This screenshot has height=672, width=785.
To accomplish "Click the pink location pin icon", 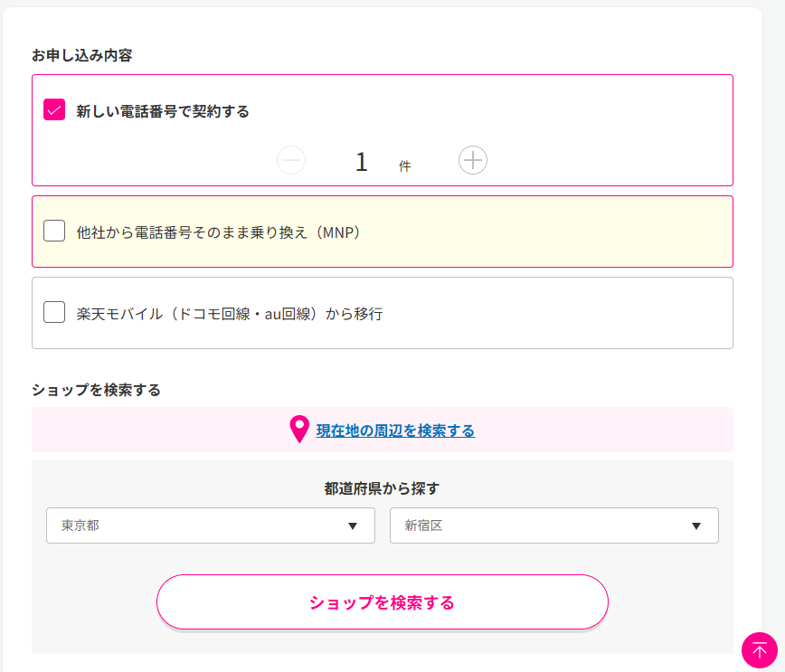I will click(x=299, y=430).
